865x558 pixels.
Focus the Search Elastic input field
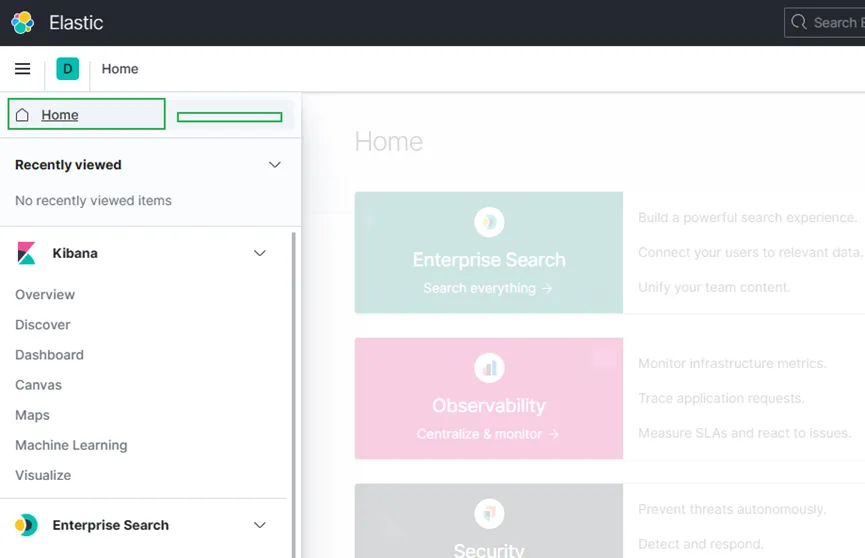(824, 22)
